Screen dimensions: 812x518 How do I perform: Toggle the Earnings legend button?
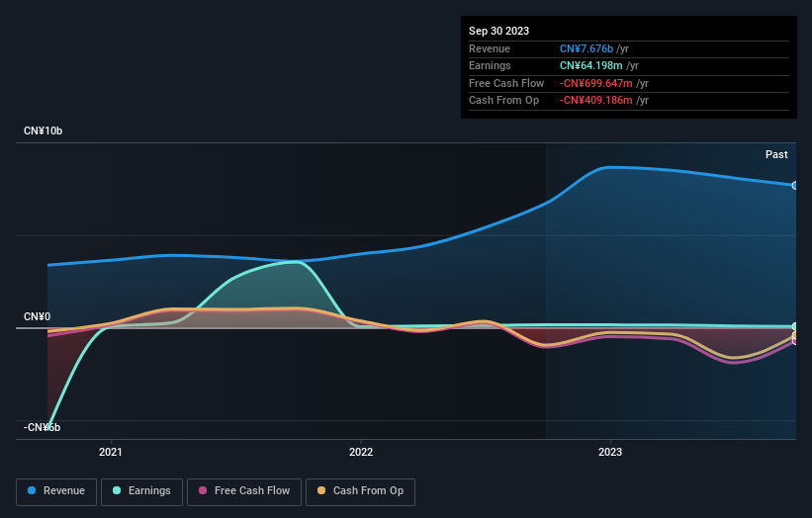click(141, 491)
